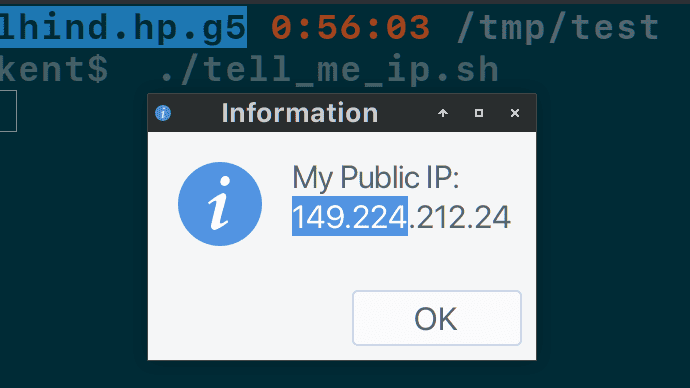Click the kent$ shell prompt
Viewport: 690px width, 388px height.
click(54, 69)
